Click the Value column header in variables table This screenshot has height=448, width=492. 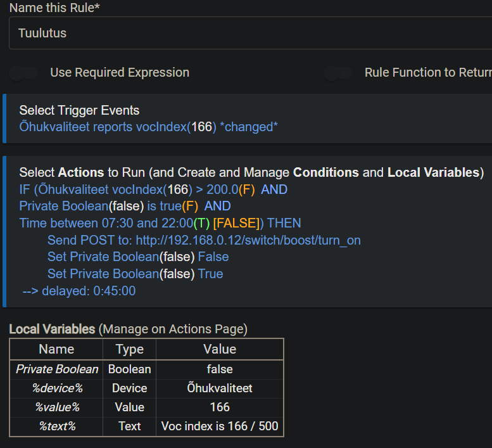(220, 349)
